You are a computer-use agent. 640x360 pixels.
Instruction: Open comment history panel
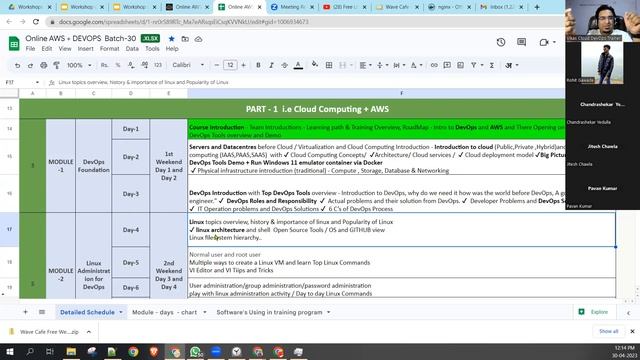(521, 42)
